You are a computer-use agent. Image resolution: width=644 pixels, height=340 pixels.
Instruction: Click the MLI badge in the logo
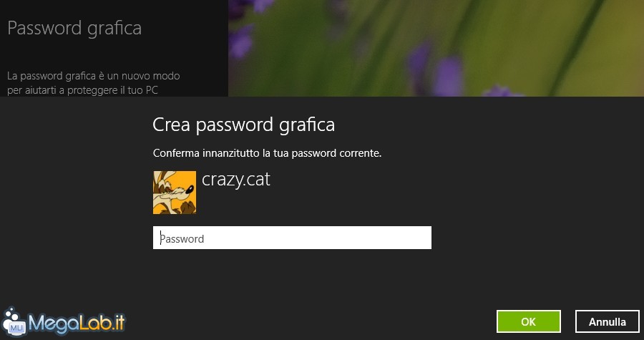[x=16, y=327]
